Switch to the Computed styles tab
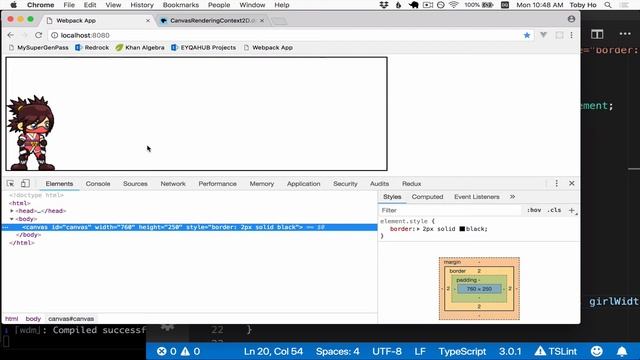The width and height of the screenshot is (640, 360). click(x=427, y=197)
